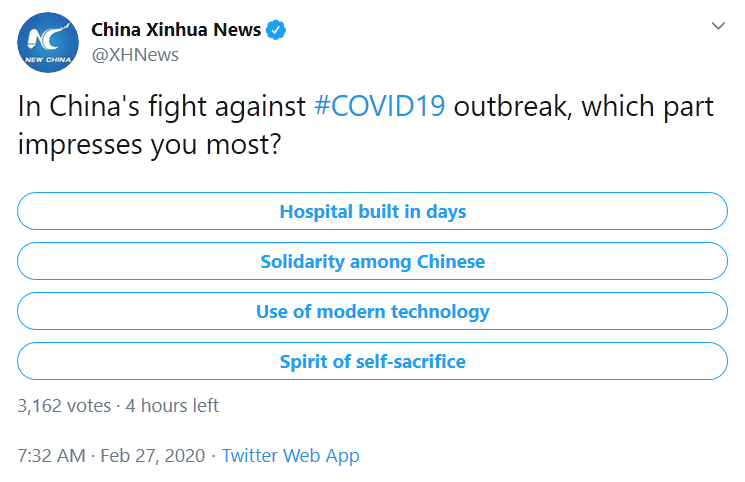The height and width of the screenshot is (482, 745).
Task: Click the NC emblem inside the avatar
Action: 46,37
